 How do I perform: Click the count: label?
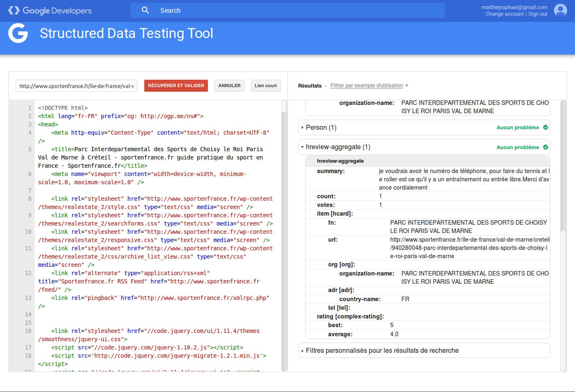click(326, 196)
